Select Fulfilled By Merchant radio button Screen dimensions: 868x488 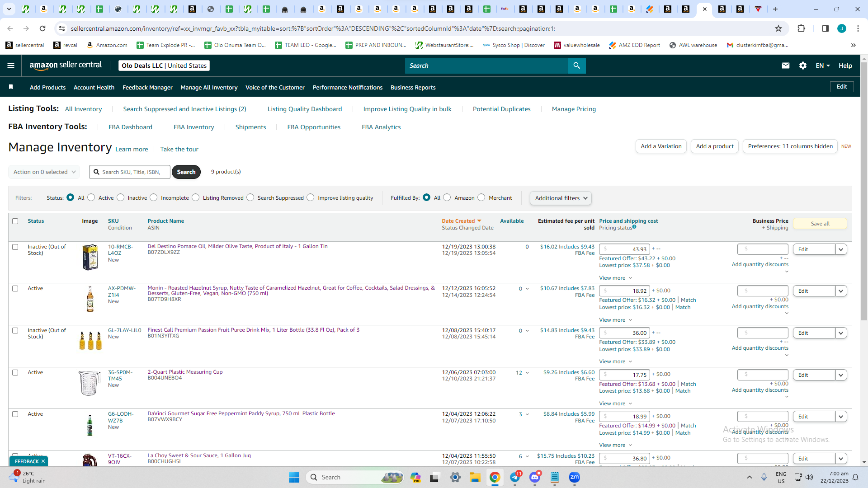481,197
